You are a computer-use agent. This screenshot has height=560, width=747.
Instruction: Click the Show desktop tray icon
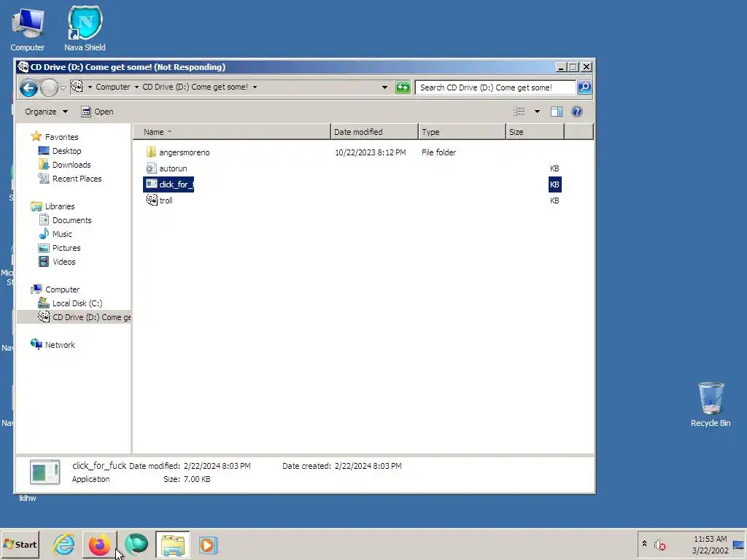[x=738, y=545]
